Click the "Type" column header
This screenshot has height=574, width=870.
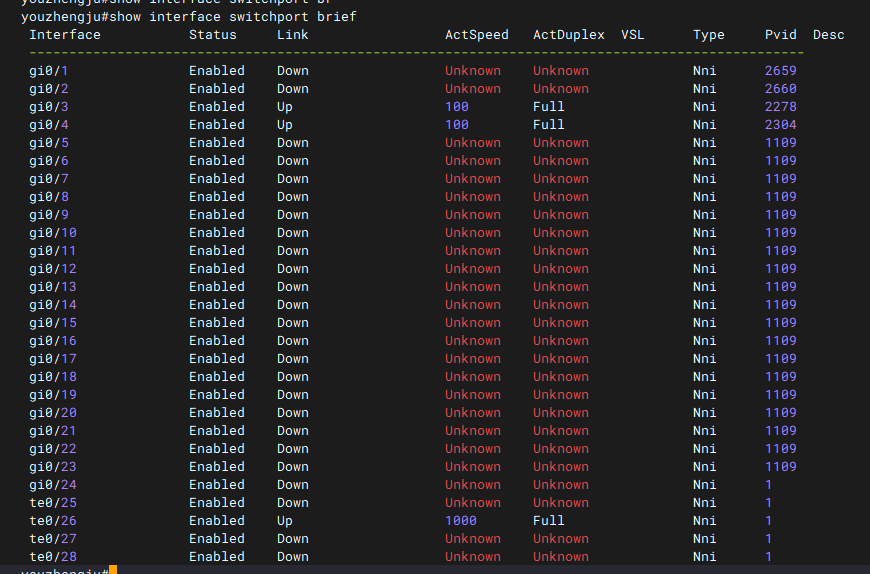coord(709,35)
